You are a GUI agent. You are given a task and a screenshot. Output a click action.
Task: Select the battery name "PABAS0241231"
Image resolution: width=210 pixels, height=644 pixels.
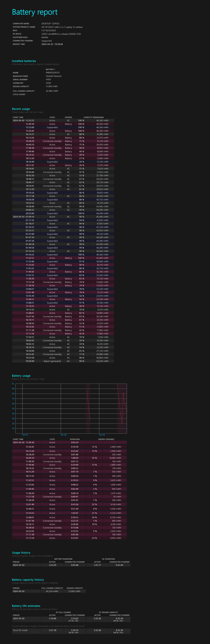(53, 73)
